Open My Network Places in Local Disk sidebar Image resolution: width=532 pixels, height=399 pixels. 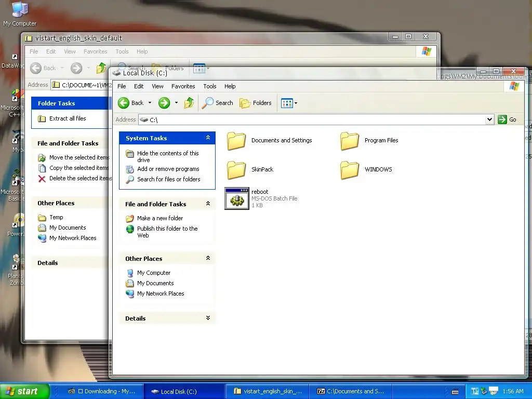tap(161, 294)
